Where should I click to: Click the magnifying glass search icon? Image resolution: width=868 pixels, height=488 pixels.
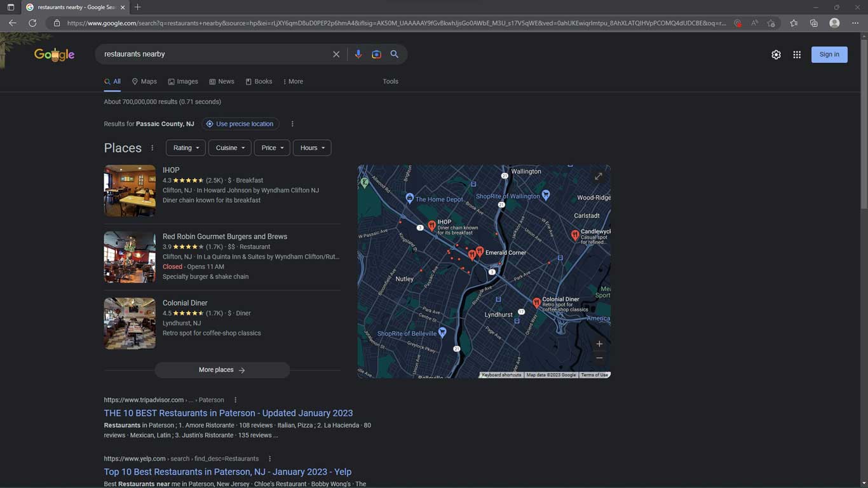[395, 55]
